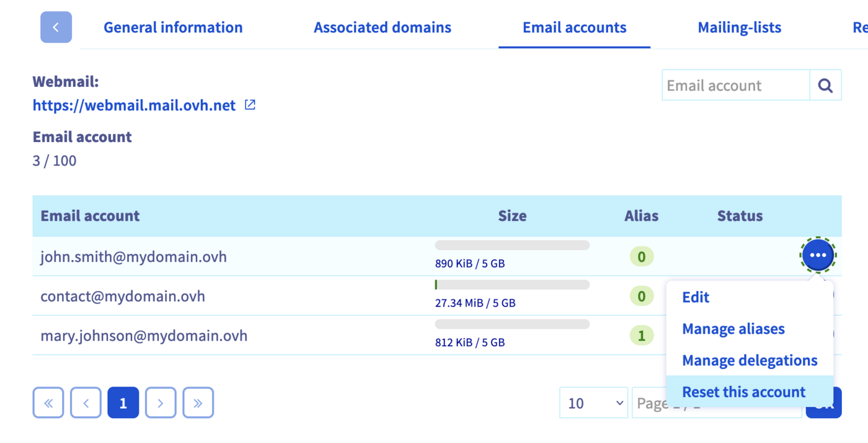Switch to the General information tab

click(x=173, y=27)
